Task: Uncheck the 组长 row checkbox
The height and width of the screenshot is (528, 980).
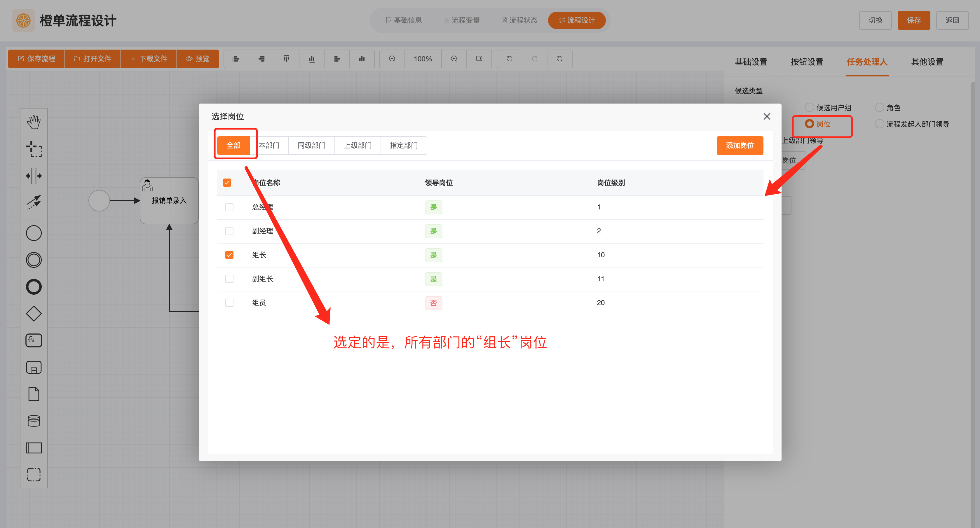Action: pos(229,255)
